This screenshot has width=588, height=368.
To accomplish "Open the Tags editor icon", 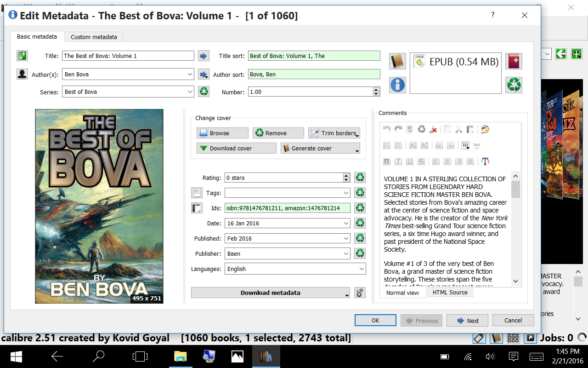I will coord(197,193).
